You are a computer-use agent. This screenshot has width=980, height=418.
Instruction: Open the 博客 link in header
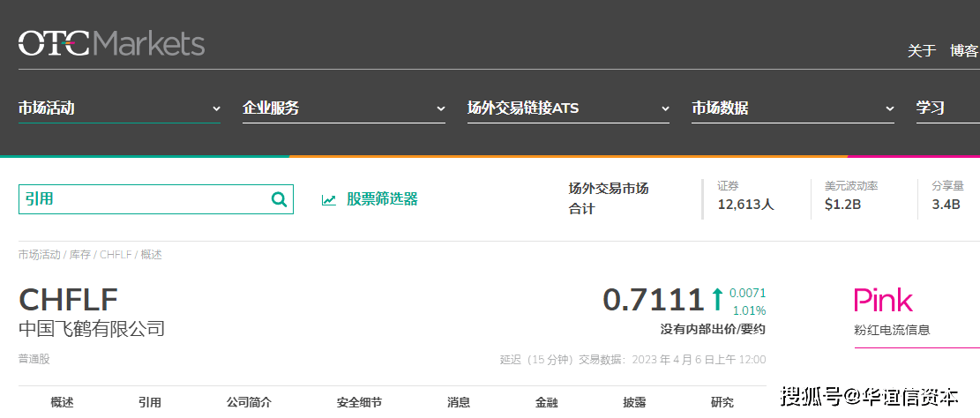point(963,51)
